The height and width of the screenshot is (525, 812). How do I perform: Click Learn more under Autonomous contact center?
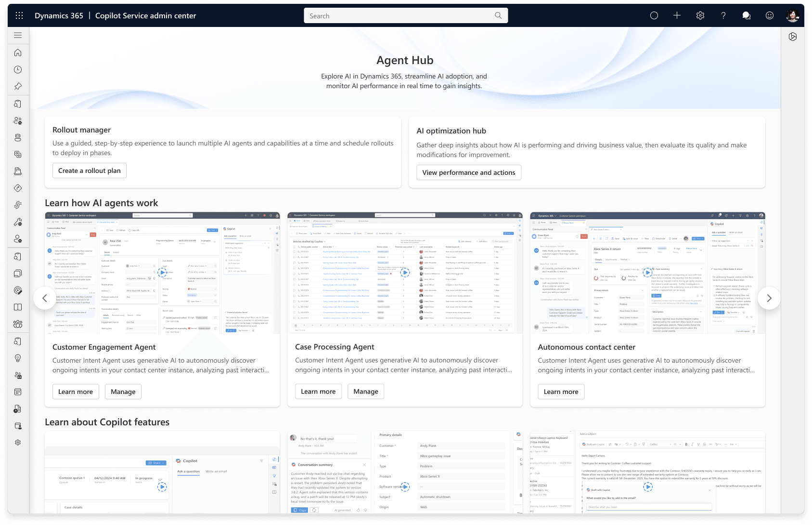[561, 392]
